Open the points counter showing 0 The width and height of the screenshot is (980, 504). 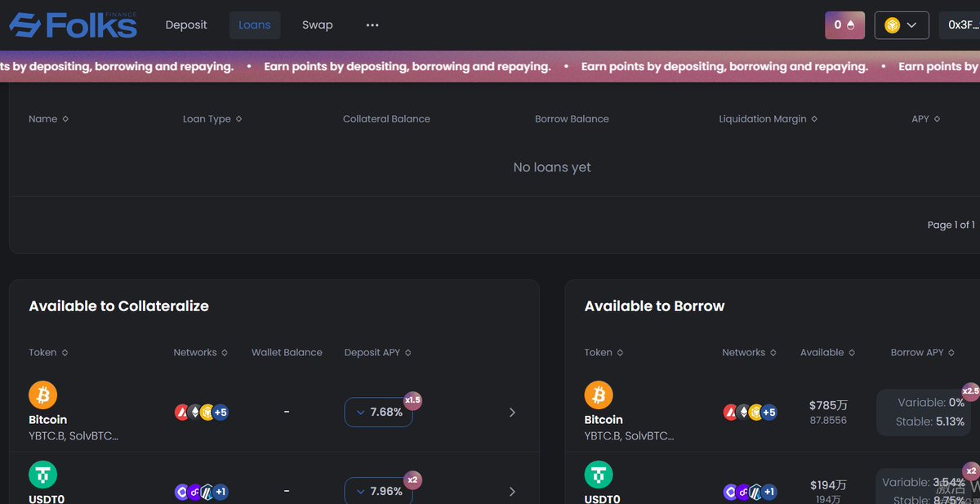844,25
